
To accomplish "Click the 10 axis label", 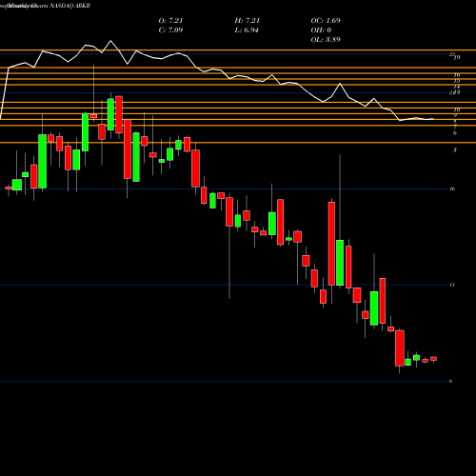I will click(457, 109).
